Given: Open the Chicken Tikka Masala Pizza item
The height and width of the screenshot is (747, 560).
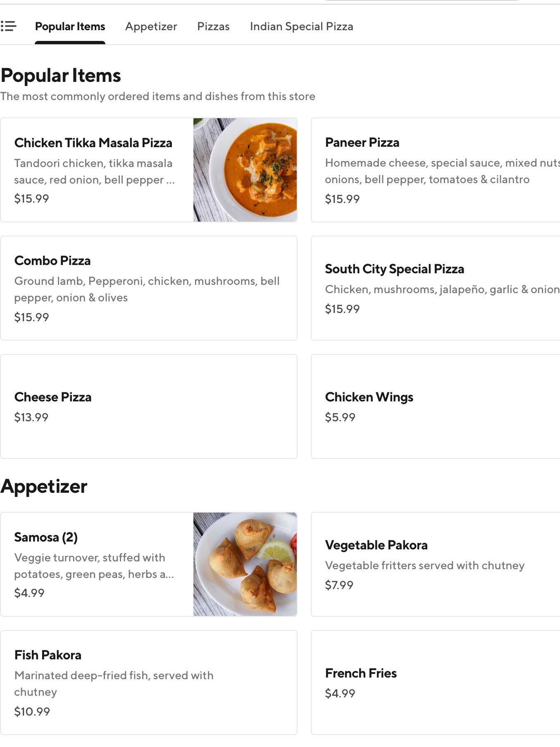Looking at the screenshot, I should click(93, 143).
